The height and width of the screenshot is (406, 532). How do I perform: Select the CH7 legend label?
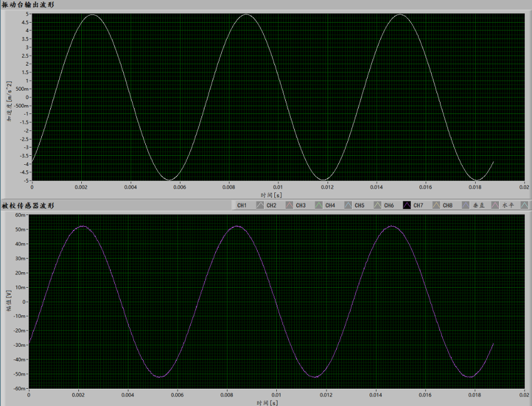[418, 205]
